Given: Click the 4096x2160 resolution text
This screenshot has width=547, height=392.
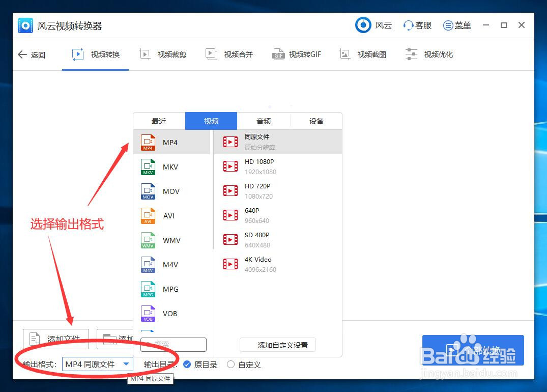Looking at the screenshot, I should pyautogui.click(x=260, y=269).
